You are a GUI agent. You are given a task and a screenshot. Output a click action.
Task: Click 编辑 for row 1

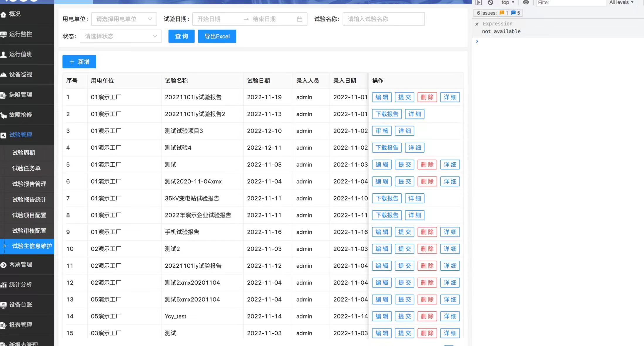click(382, 97)
